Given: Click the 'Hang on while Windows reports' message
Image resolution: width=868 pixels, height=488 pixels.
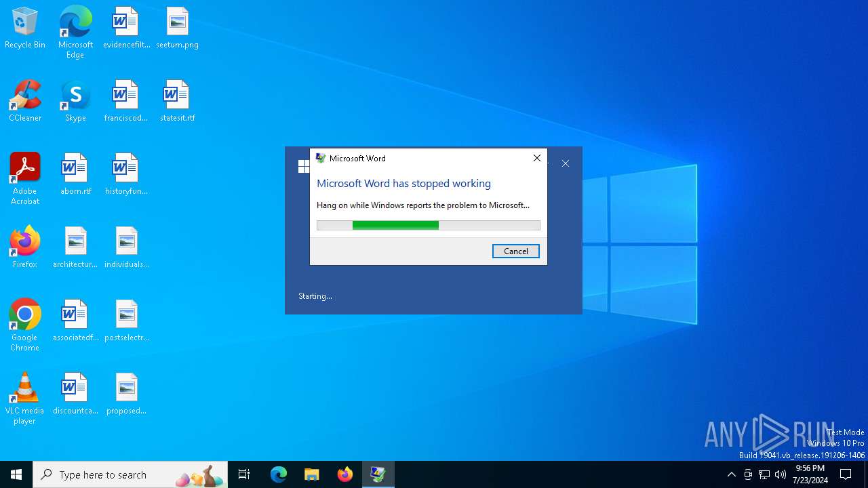Looking at the screenshot, I should click(423, 205).
